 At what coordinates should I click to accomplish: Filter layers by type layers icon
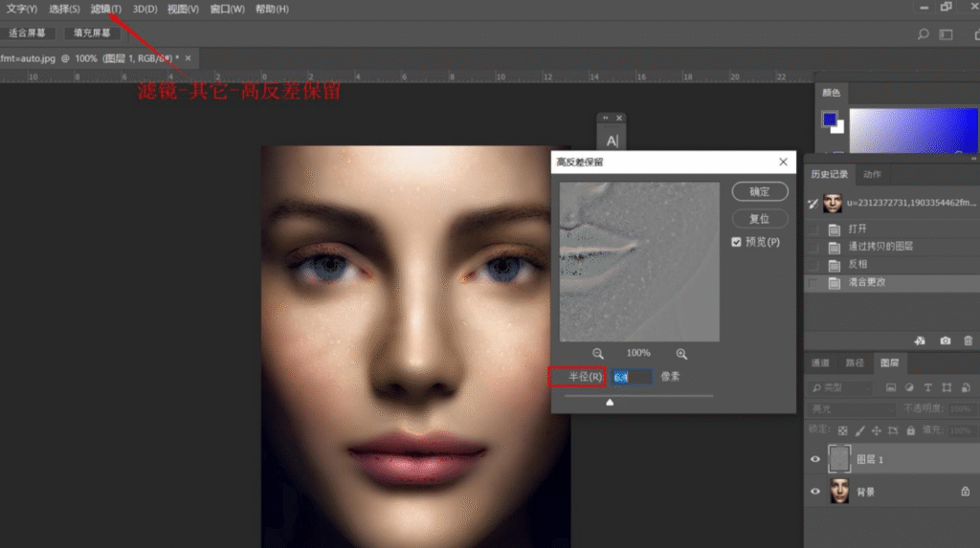(x=928, y=387)
